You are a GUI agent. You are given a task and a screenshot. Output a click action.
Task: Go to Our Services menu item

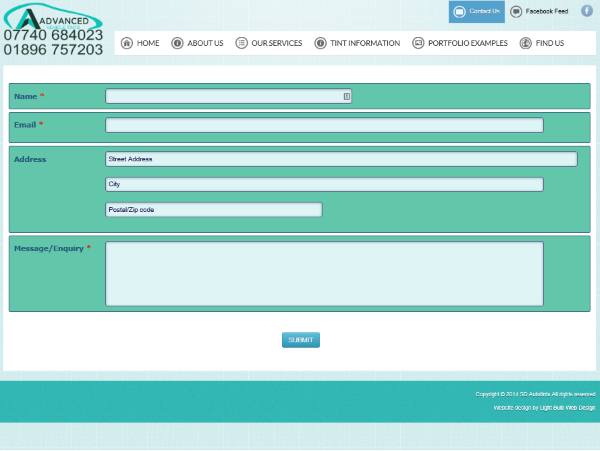(276, 43)
